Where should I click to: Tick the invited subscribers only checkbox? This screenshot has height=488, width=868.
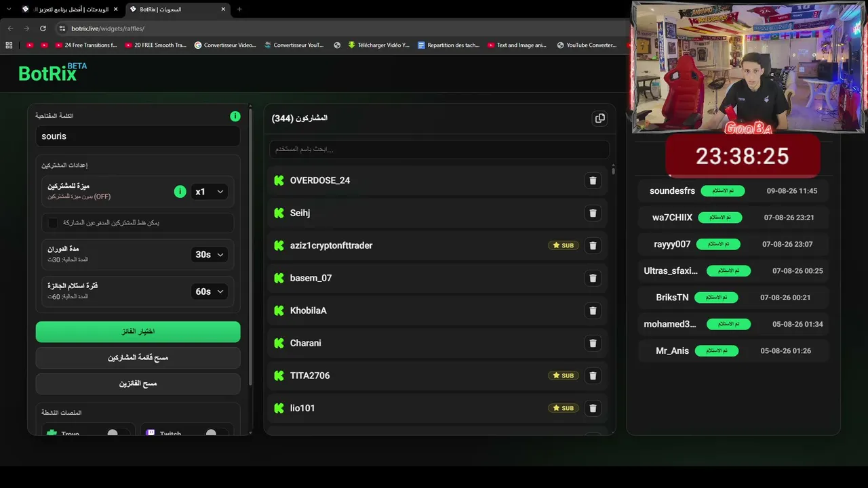click(53, 222)
